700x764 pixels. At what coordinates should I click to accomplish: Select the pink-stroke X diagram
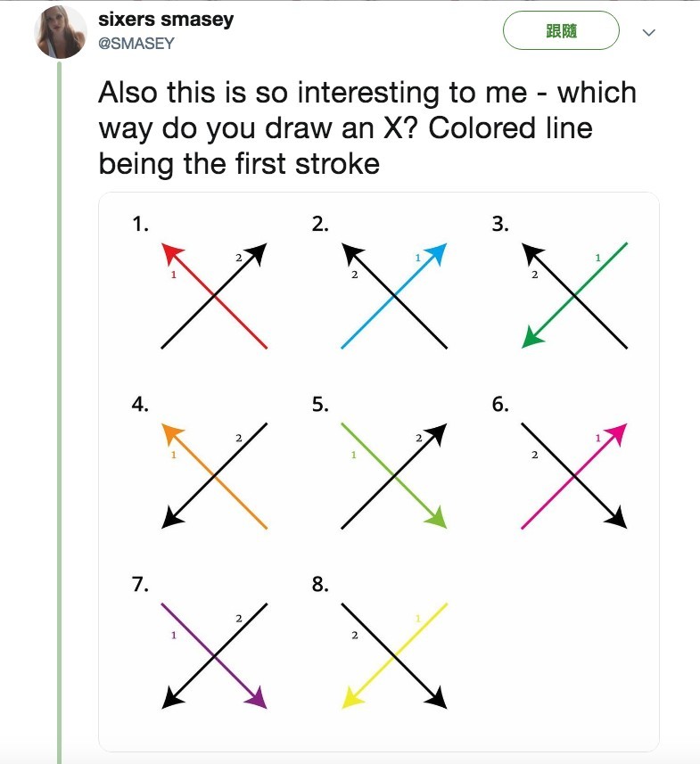click(x=574, y=475)
